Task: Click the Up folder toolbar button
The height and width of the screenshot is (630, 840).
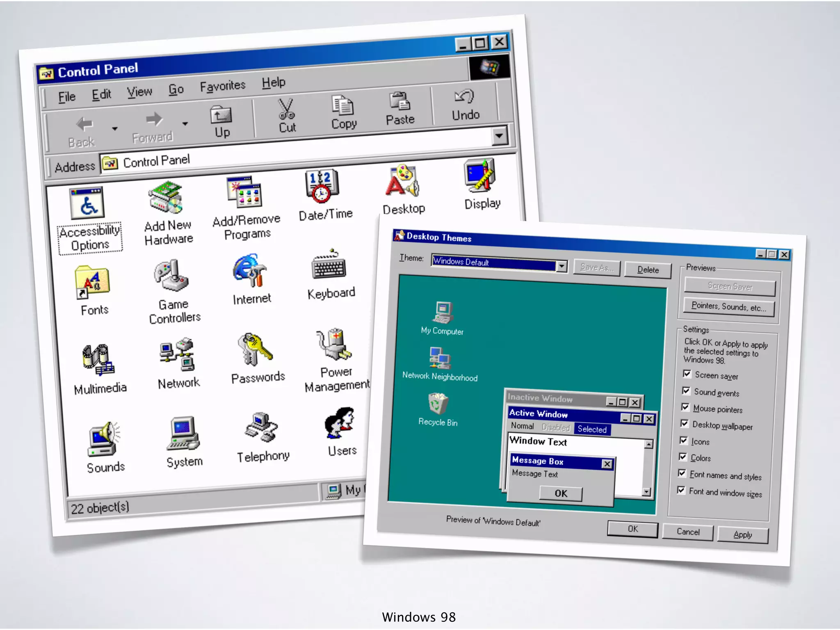Action: point(221,116)
